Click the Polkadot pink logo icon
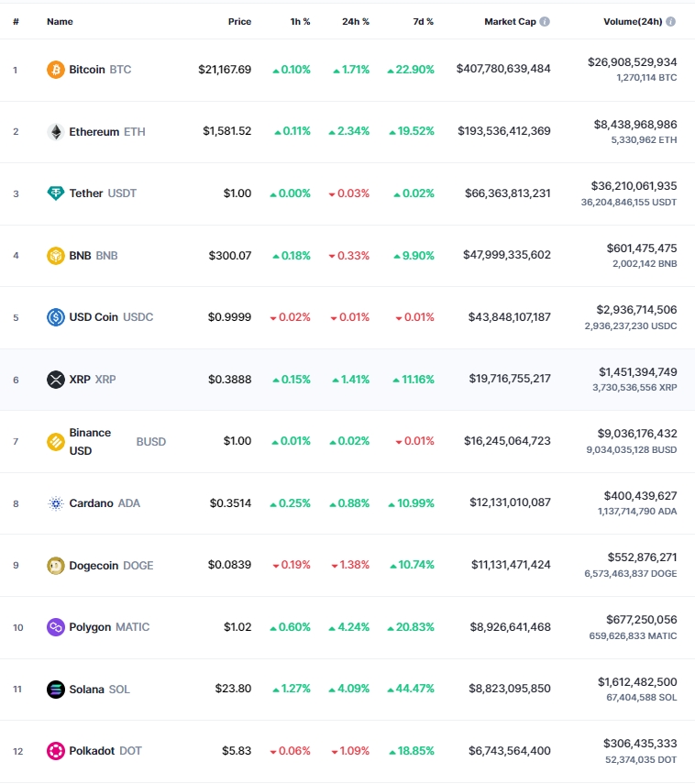 (x=56, y=751)
